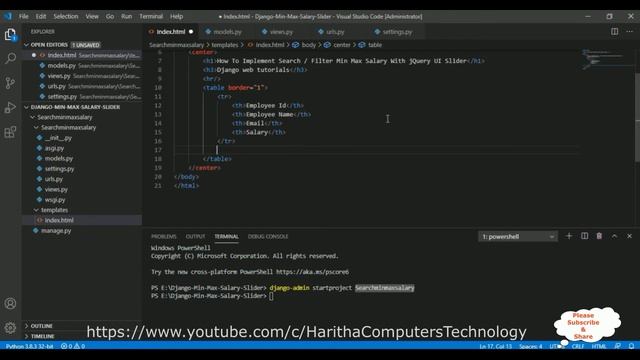Switch to the settings.py editor tab

tap(397, 32)
